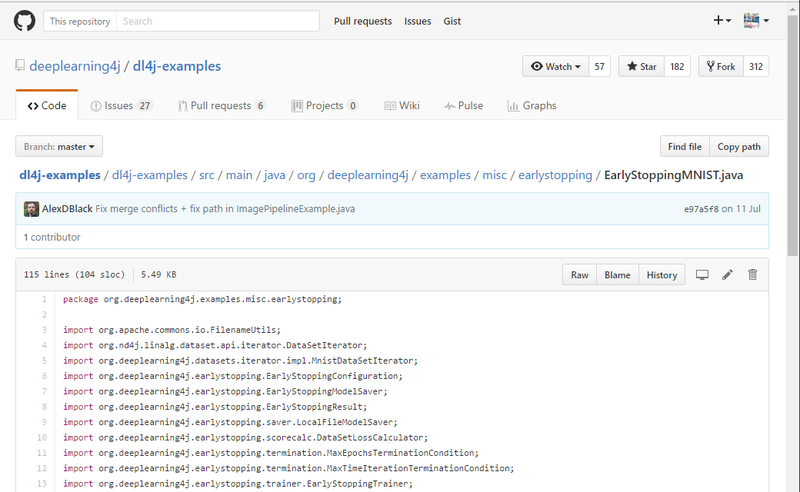Open the plus create-new menu
This screenshot has height=492, width=800.
(722, 20)
